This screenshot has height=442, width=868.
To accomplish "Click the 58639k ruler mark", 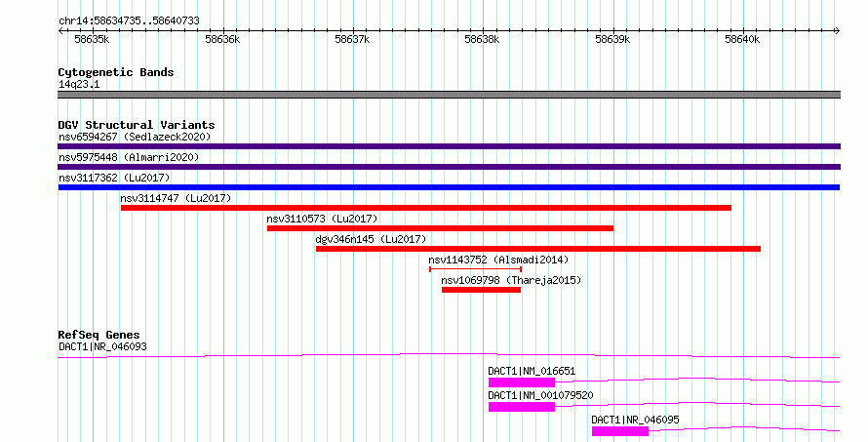I will point(612,39).
